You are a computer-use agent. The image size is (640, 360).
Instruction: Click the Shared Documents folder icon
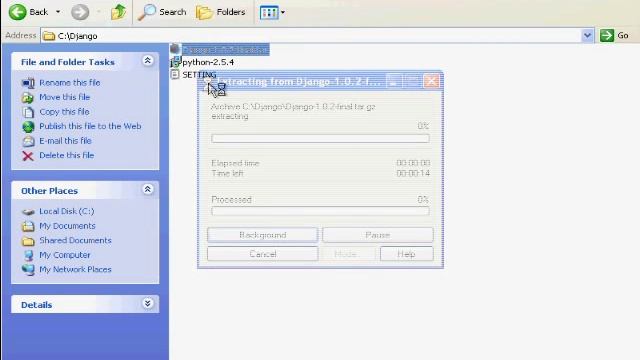(x=28, y=241)
